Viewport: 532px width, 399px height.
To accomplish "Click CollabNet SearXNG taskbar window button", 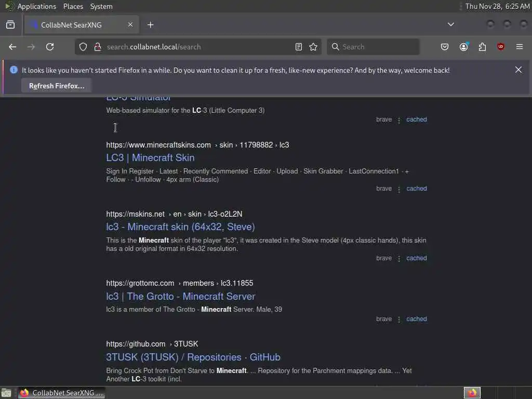I will click(62, 393).
